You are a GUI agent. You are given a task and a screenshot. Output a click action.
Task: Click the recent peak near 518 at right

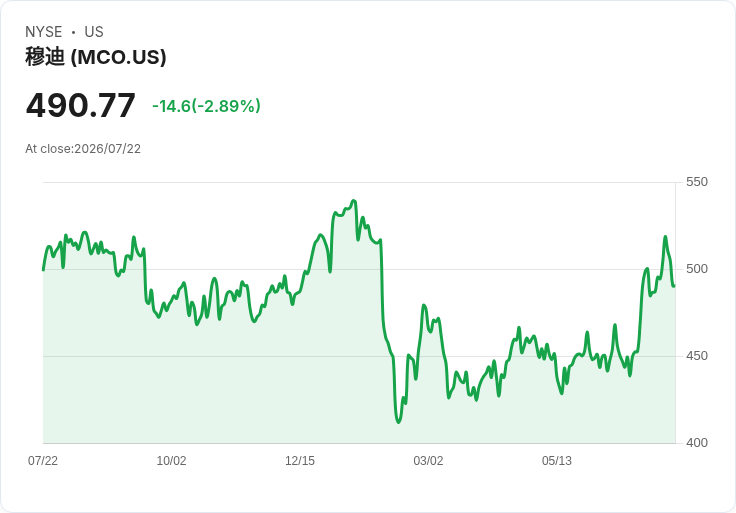[x=665, y=237]
